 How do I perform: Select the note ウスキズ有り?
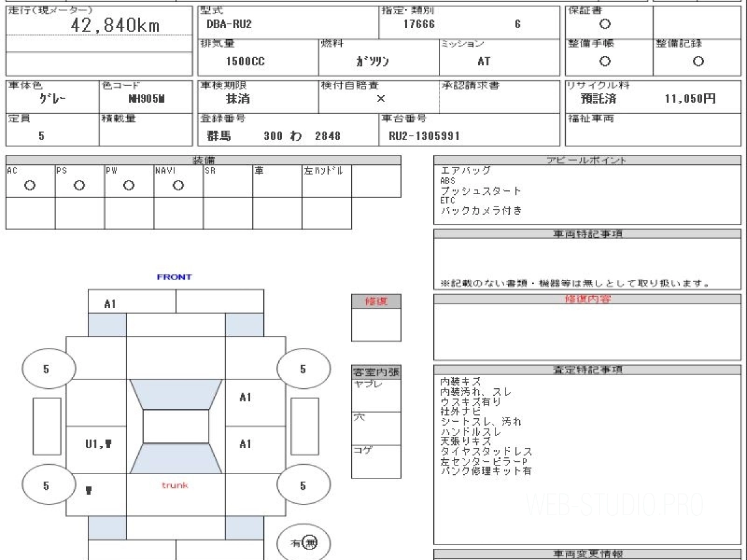(471, 401)
